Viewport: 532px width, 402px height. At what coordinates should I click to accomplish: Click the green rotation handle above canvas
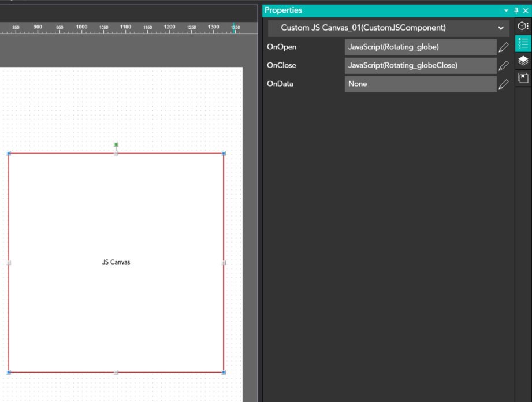coord(116,144)
